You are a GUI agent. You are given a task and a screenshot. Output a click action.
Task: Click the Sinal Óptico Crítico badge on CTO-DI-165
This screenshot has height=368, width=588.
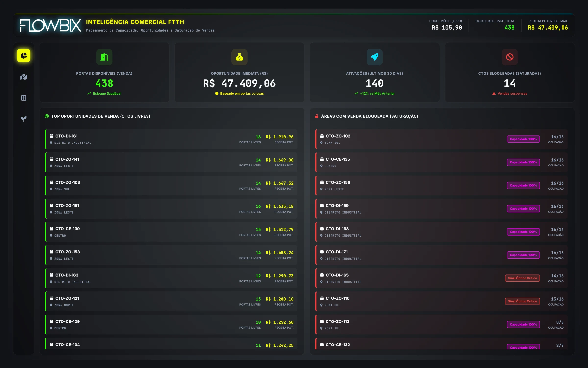coord(522,278)
